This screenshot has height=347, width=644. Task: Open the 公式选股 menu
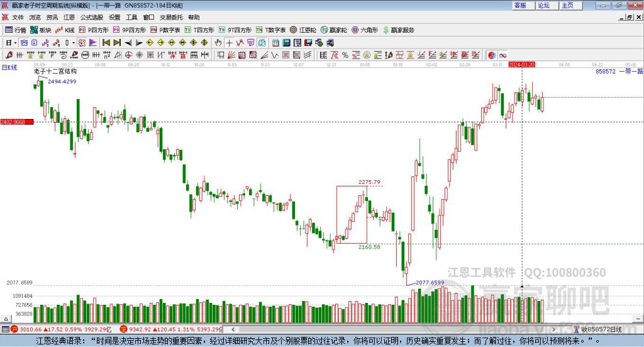tap(92, 17)
